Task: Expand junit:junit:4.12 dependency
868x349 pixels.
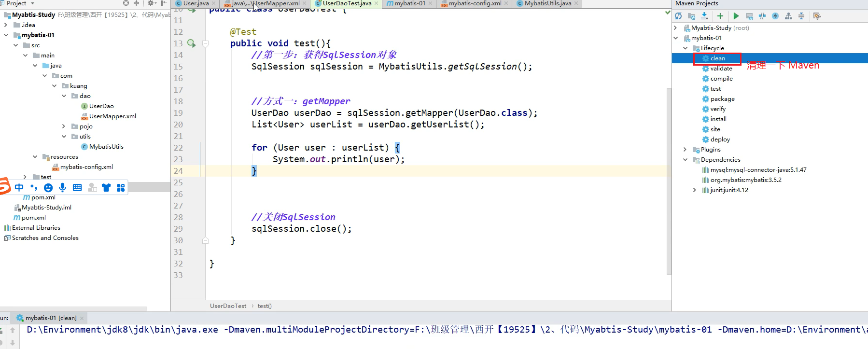Action: pyautogui.click(x=695, y=190)
